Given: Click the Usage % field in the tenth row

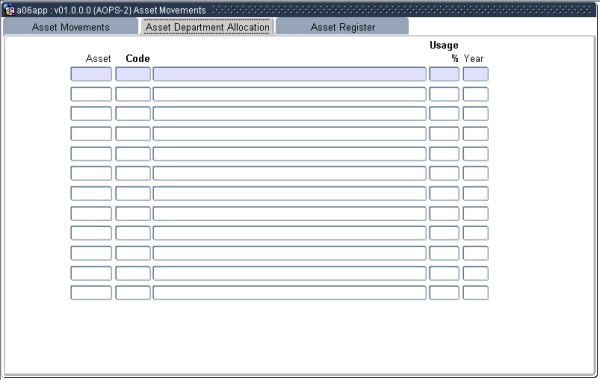Looking at the screenshot, I should tap(444, 253).
